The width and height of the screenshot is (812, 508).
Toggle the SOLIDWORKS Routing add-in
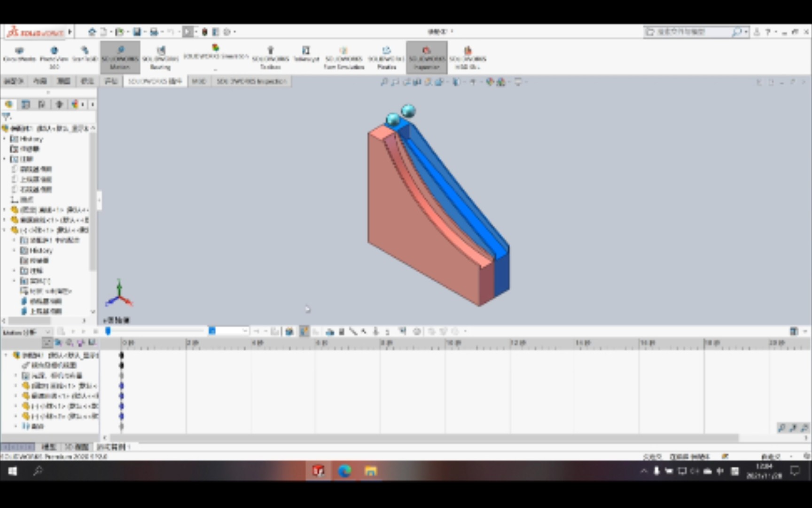pyautogui.click(x=160, y=57)
